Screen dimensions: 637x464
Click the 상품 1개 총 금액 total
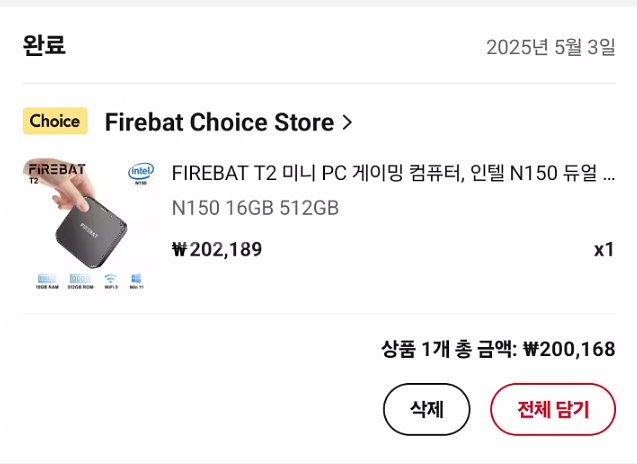tap(497, 349)
